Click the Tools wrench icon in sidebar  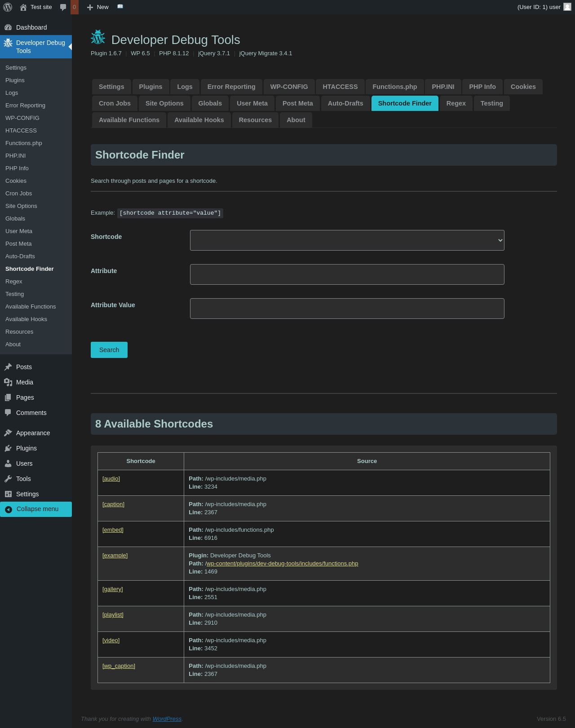(8, 479)
